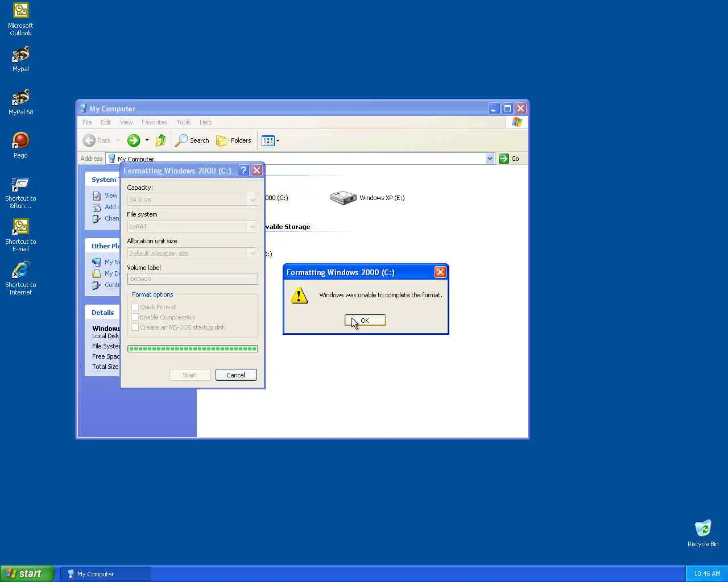Click the Up folder toolbar icon
Screen dimensions: 728x582
(161, 140)
